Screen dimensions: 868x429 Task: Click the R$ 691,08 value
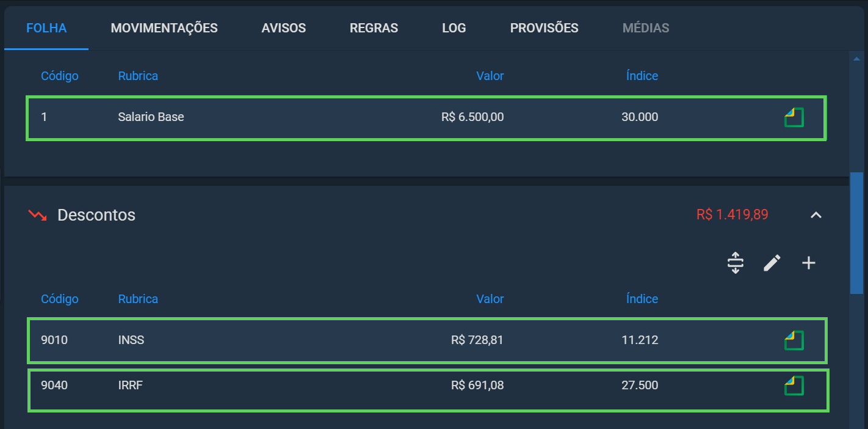point(477,386)
